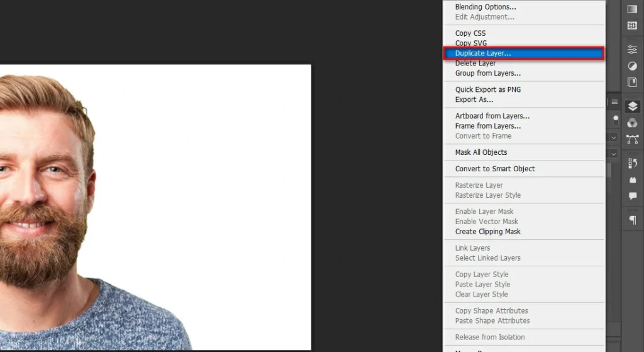Open the History panel icon

click(632, 163)
